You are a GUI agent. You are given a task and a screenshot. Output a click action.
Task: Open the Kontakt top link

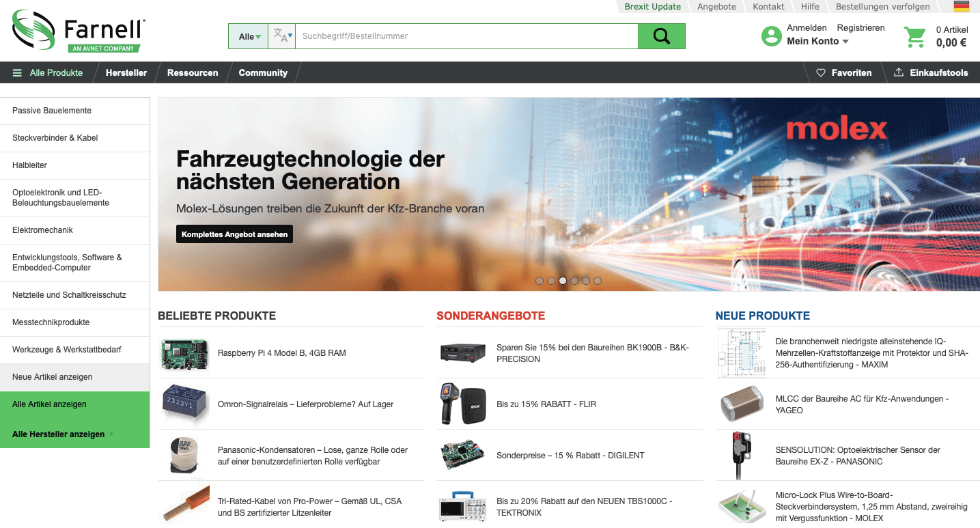768,7
